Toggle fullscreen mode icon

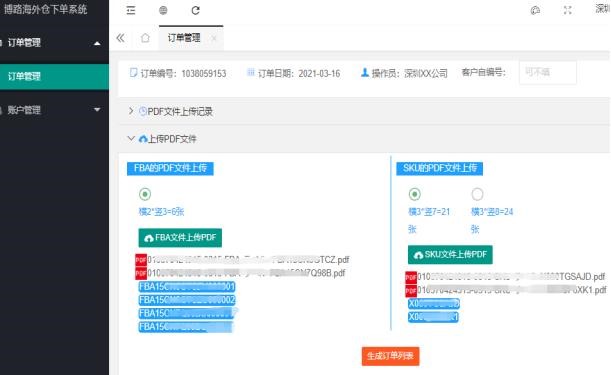[568, 11]
